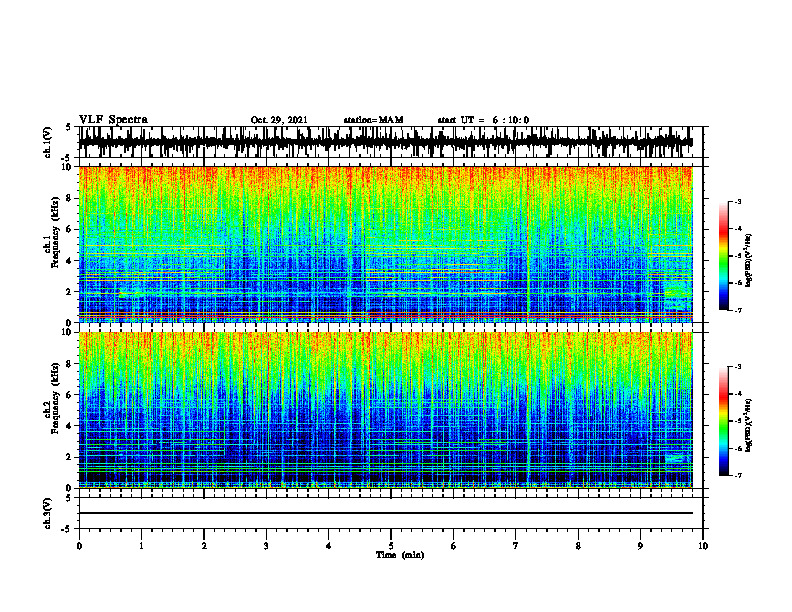Click the ch.3(V) axis label
This screenshot has height=612, width=792.
[48, 513]
